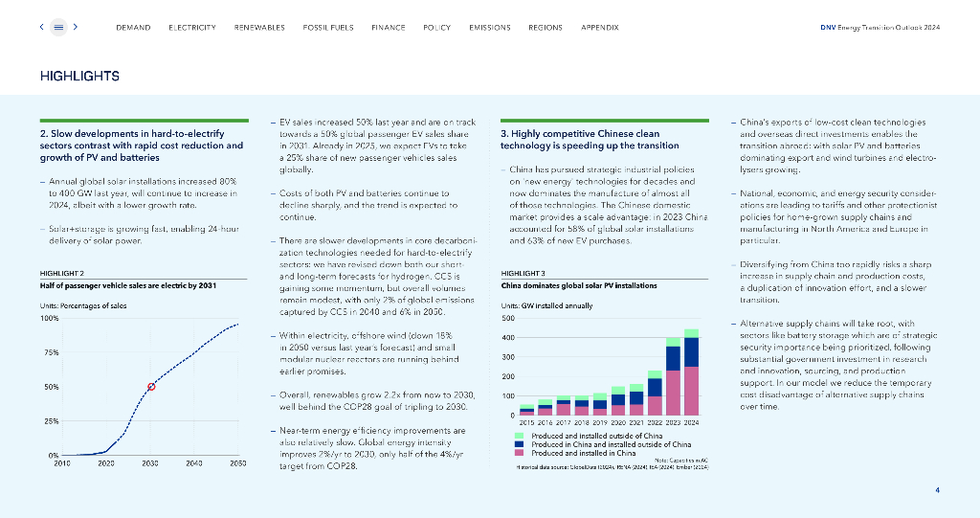
Task: Open the REGIONS section
Action: click(x=546, y=28)
